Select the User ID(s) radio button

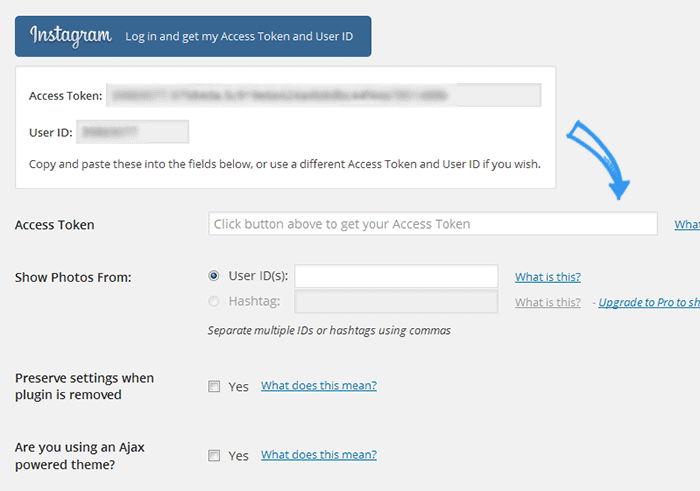214,276
